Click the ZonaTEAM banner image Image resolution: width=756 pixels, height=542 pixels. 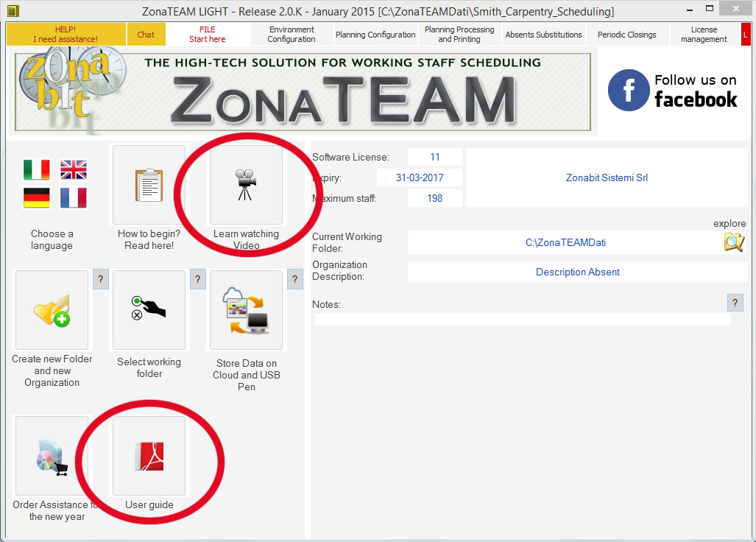303,91
